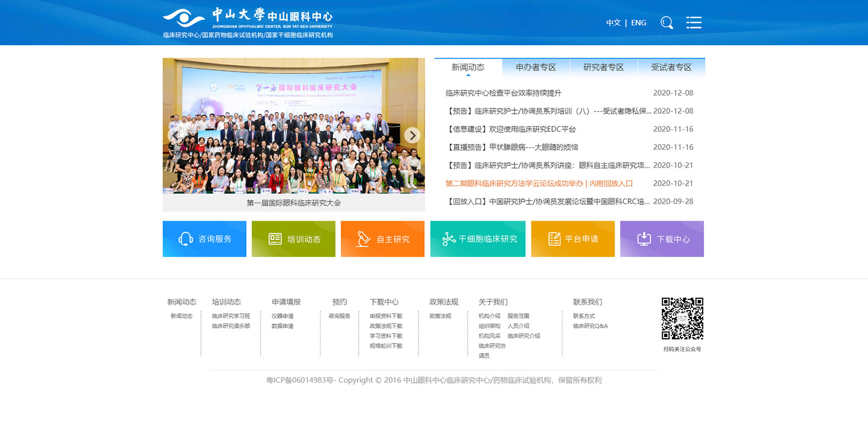Screen dimensions: 868x427
Task: Click the headset icon on 咨询服务 tile
Action: (186, 239)
